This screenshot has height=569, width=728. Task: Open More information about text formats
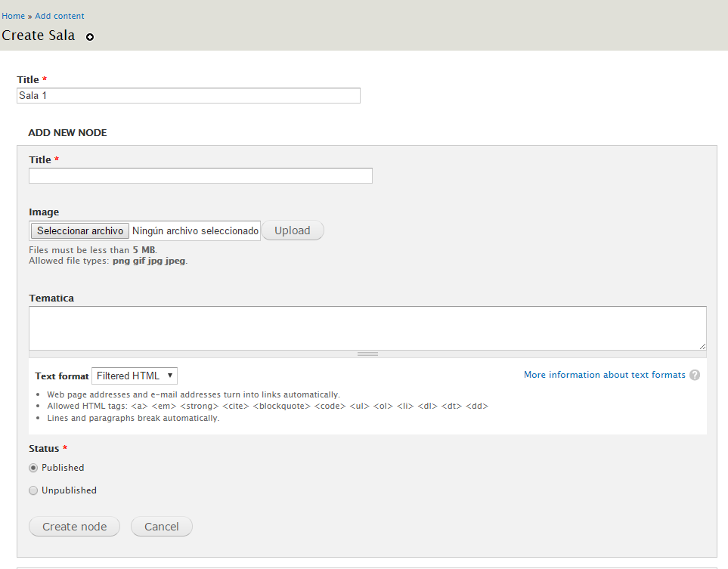coord(604,375)
